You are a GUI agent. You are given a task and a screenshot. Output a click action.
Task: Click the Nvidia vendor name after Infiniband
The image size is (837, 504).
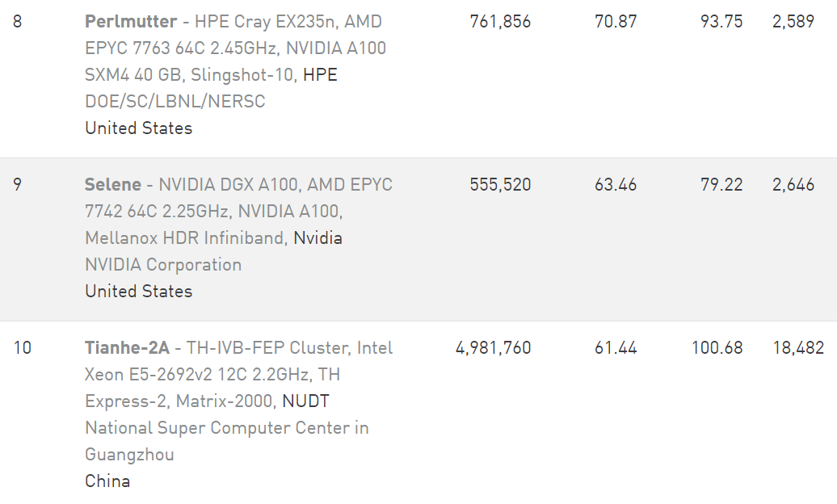tap(318, 238)
